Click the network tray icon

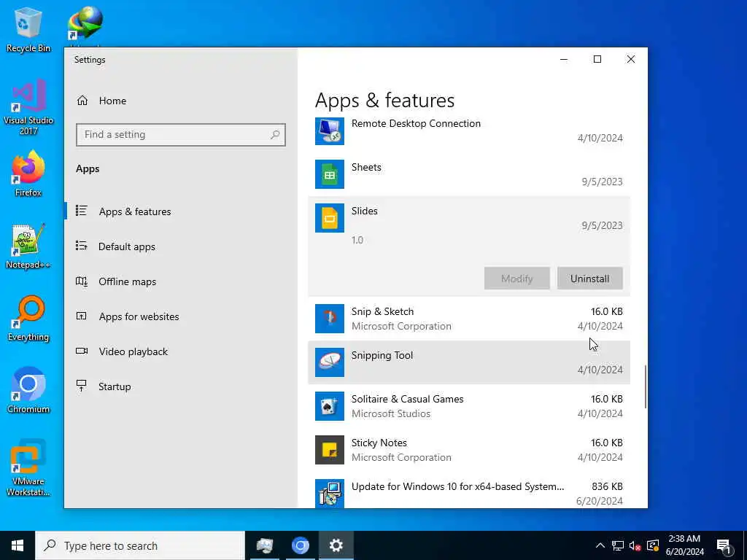click(617, 545)
